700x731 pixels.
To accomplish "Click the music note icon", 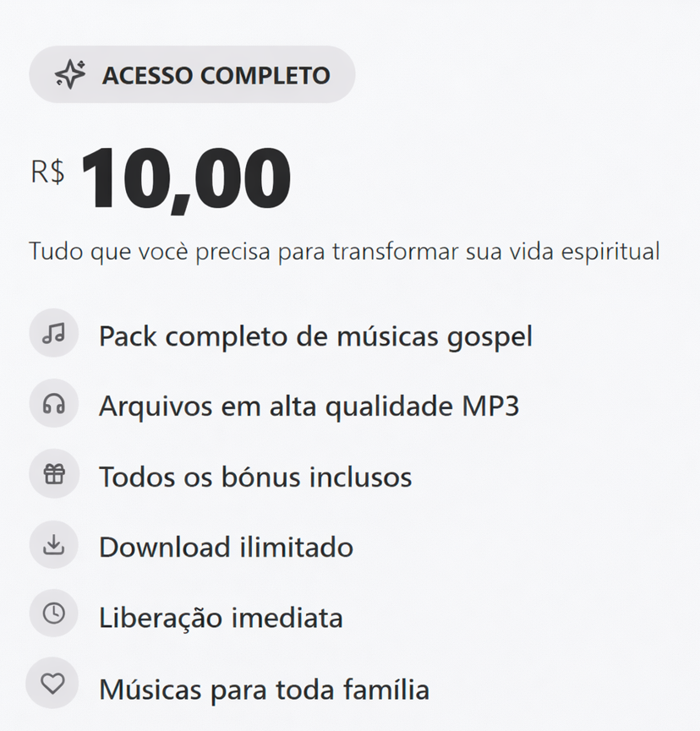I will [53, 334].
